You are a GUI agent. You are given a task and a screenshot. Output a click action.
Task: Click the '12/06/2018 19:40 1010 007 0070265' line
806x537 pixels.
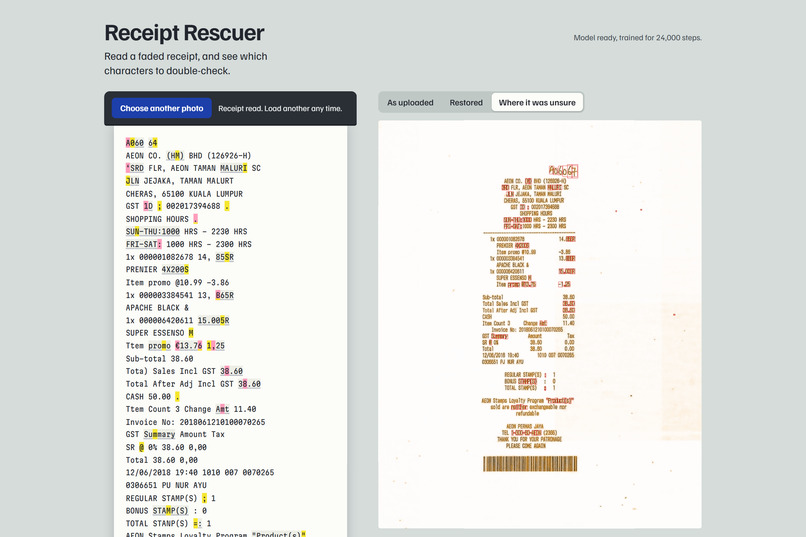click(200, 472)
